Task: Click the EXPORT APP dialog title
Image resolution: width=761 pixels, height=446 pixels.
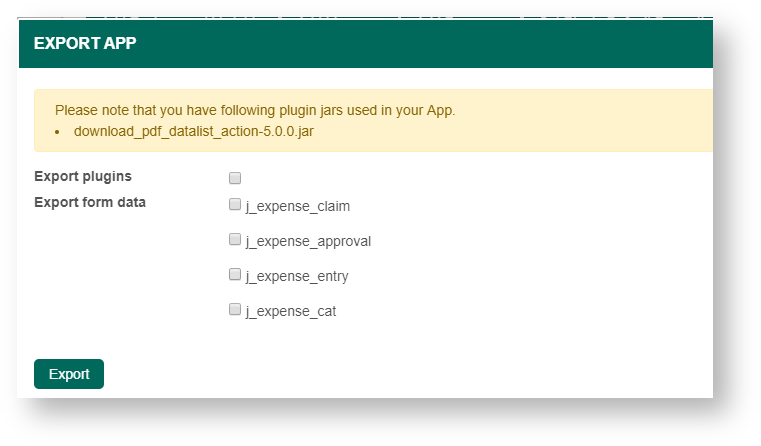Action: pos(85,43)
